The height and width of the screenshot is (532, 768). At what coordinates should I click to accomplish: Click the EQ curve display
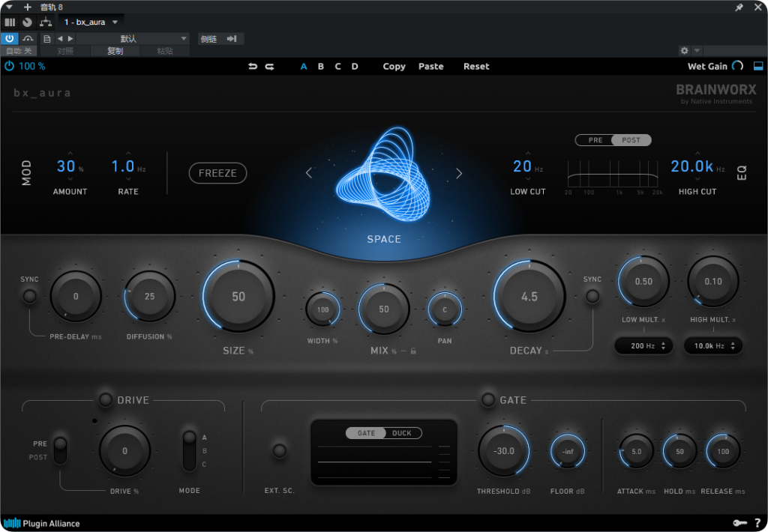[x=612, y=173]
